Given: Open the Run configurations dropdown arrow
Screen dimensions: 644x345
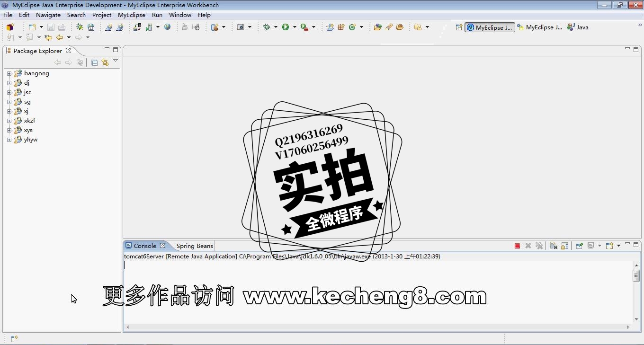Looking at the screenshot, I should pos(295,27).
